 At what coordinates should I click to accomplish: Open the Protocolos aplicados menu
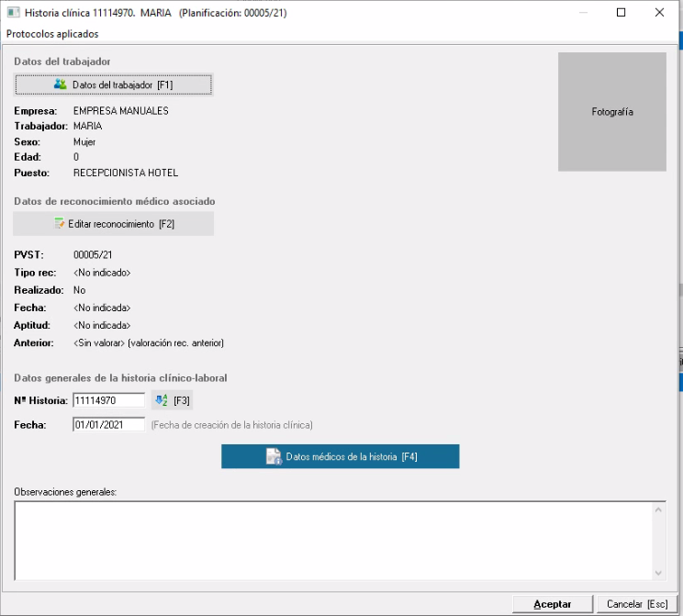pos(52,34)
